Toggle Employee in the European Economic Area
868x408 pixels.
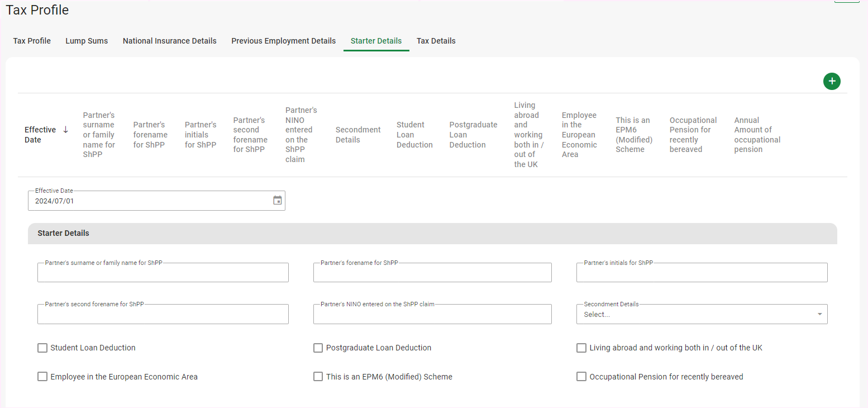42,377
